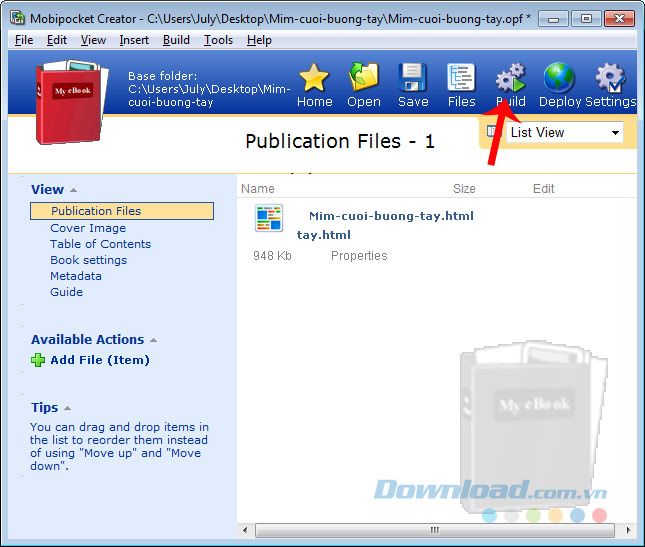Click the scrollbar right arrow
This screenshot has width=645, height=547.
628,530
